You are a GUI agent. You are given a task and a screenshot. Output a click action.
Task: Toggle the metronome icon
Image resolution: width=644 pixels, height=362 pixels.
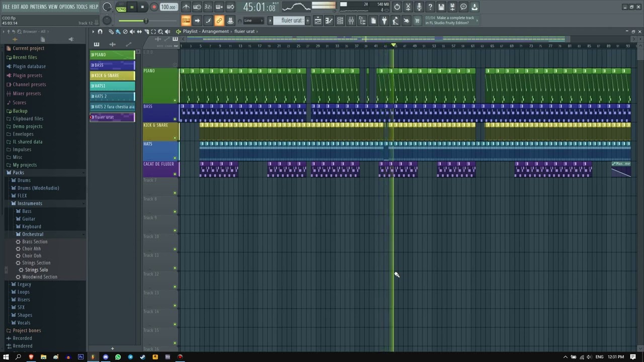click(x=187, y=7)
